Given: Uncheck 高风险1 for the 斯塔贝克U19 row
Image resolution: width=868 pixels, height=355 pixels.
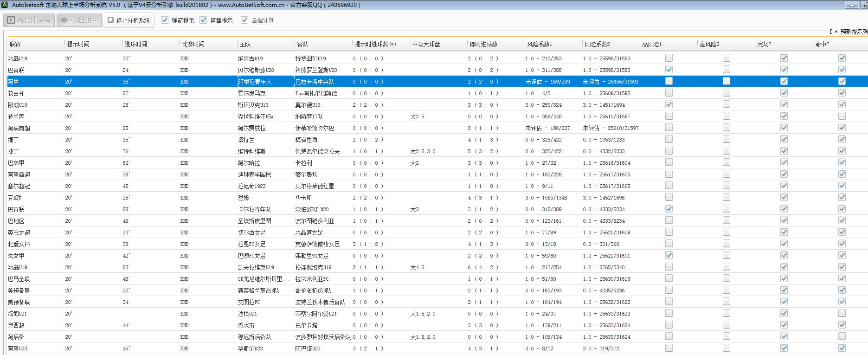Looking at the screenshot, I should point(669,104).
